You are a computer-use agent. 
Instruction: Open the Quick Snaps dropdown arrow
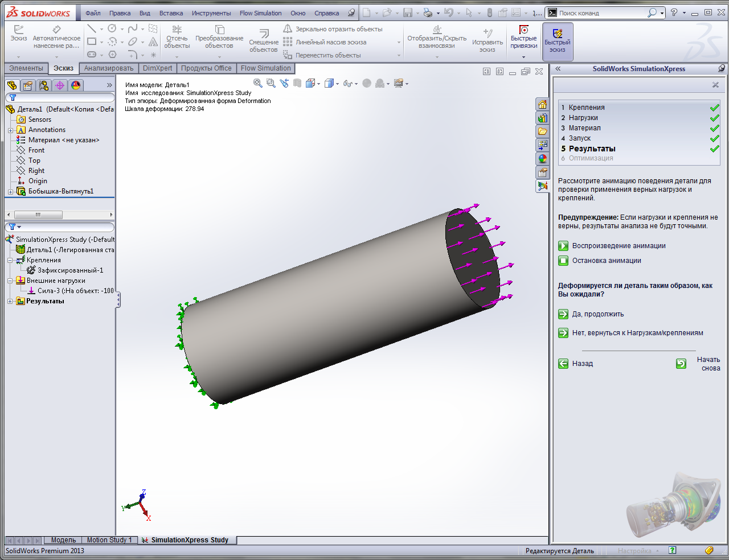pos(524,56)
